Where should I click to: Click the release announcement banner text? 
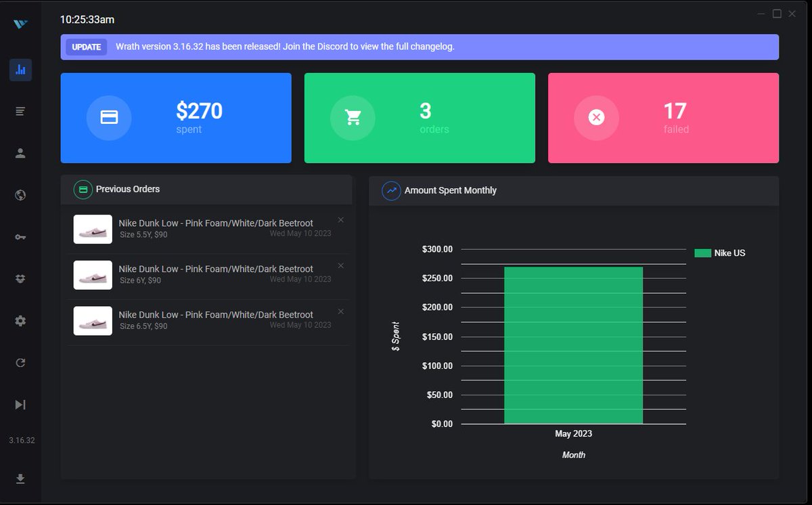point(285,47)
